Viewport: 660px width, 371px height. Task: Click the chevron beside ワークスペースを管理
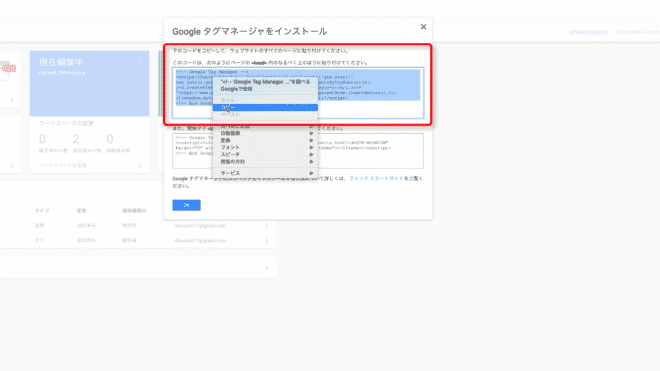(x=140, y=165)
